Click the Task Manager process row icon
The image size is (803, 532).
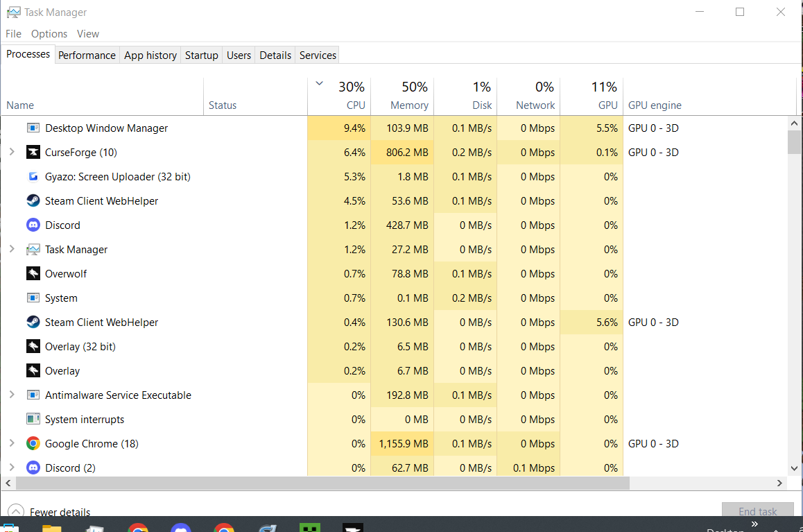point(33,250)
